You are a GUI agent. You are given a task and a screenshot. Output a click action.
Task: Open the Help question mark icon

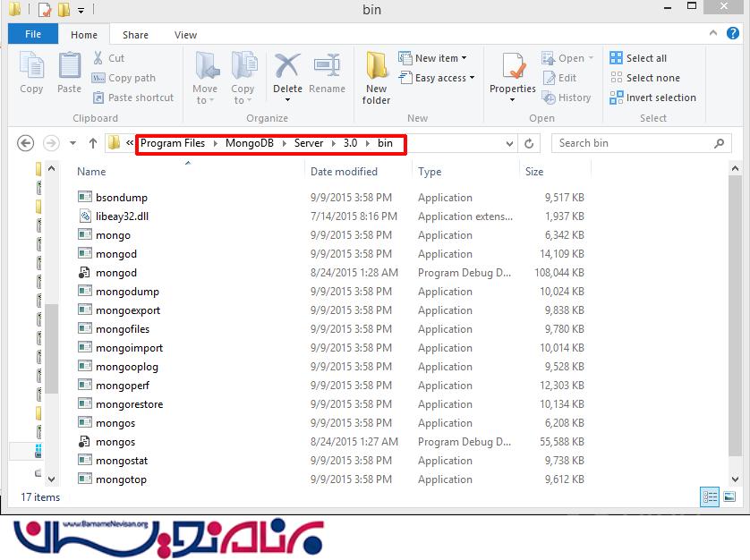click(x=732, y=33)
